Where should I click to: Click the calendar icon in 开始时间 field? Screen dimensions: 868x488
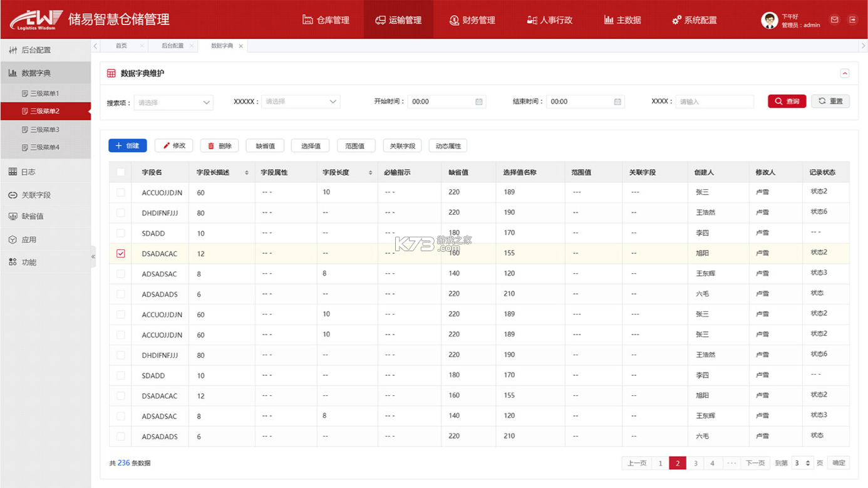[x=479, y=101]
